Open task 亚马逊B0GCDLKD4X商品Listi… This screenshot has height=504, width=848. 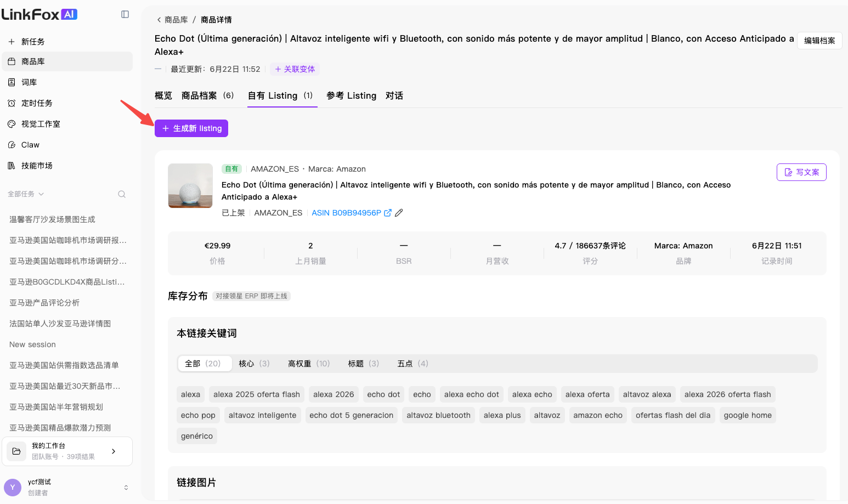click(x=68, y=282)
